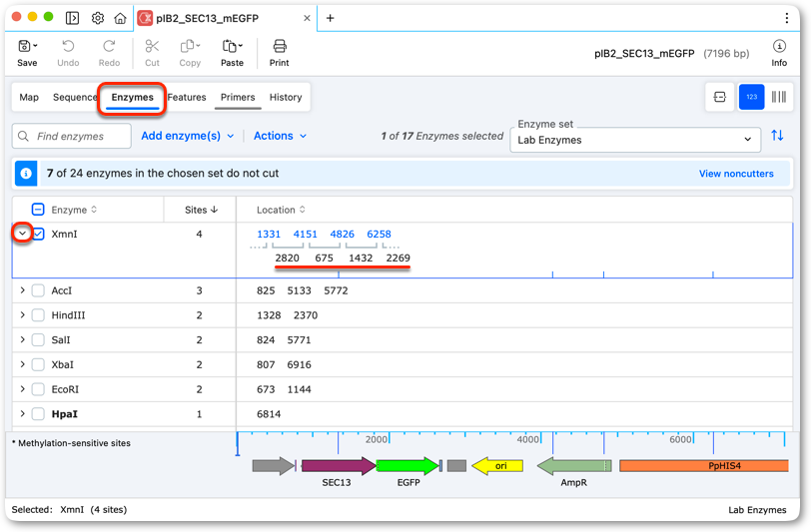Viewport: 811px width, 532px height.
Task: Click the Copy toolbar icon
Action: pos(187,47)
